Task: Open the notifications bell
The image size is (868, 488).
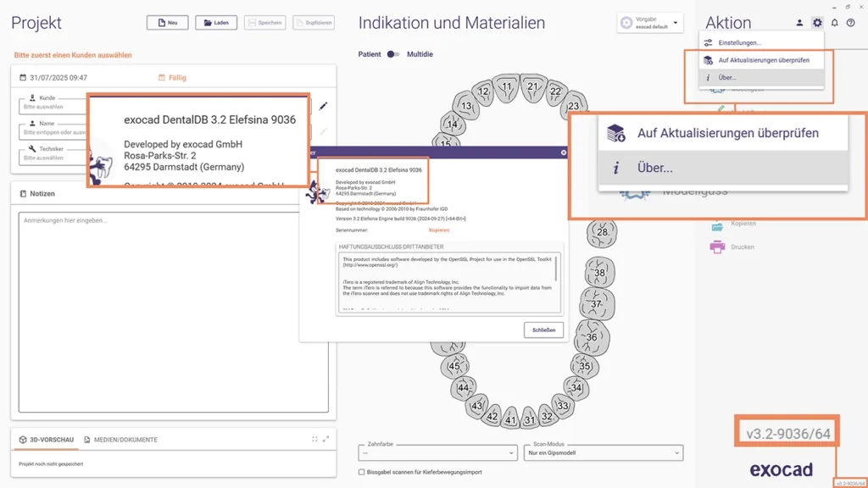Action: coord(834,23)
